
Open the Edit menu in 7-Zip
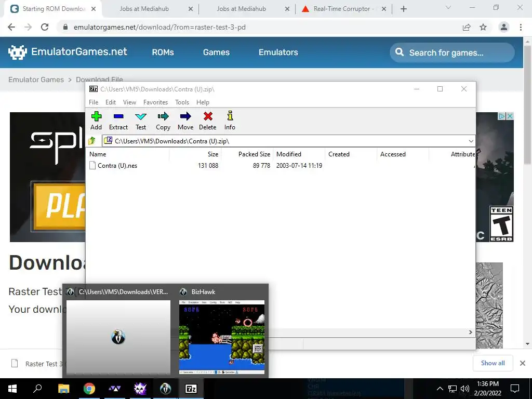[111, 102]
